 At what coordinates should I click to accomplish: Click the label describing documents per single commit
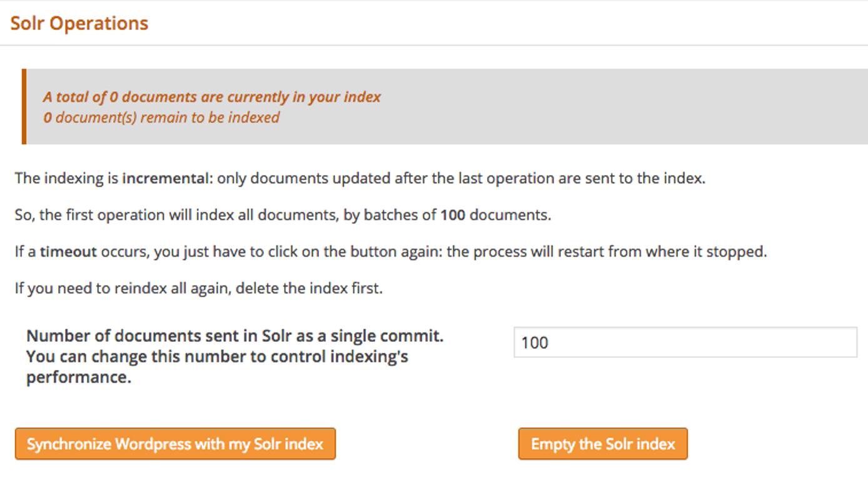pyautogui.click(x=234, y=336)
